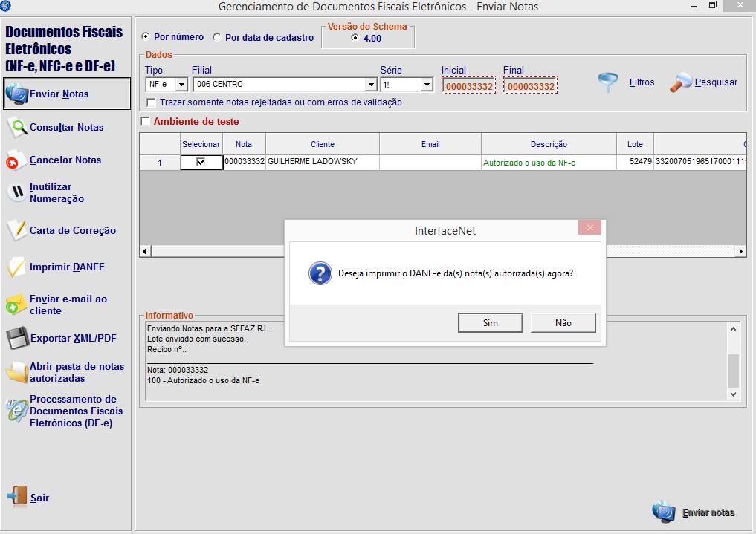Screen dimensions: 756x534
Task: Select the Inutilizar Numeração icon
Action: pyautogui.click(x=16, y=193)
